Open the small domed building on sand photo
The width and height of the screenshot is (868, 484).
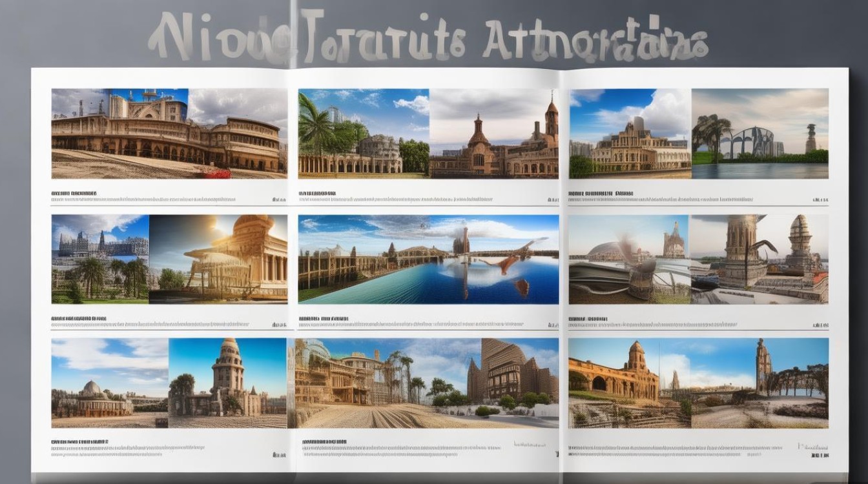110,383
